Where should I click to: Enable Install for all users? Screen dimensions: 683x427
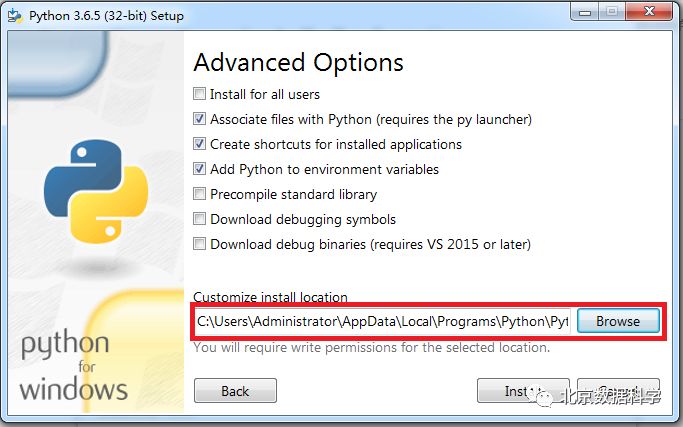200,94
